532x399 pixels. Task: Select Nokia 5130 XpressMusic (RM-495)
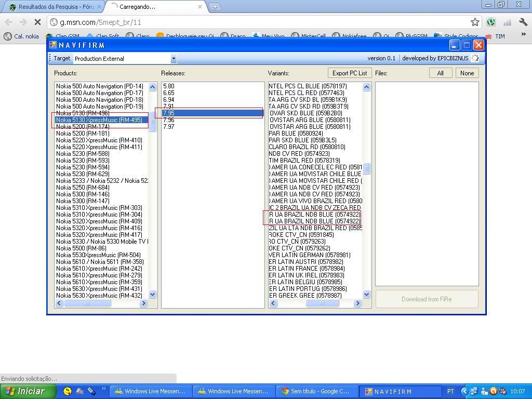tap(101, 120)
